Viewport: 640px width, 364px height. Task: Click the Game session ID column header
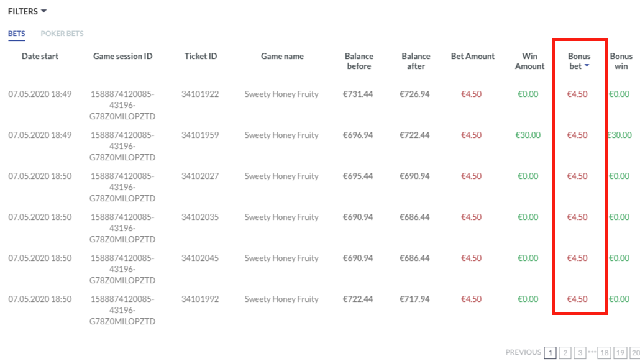pos(122,57)
